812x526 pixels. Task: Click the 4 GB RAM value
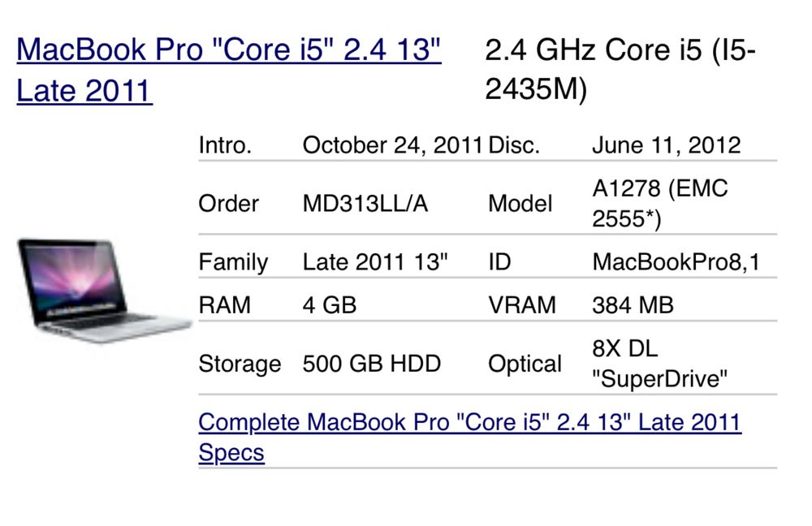coord(330,305)
